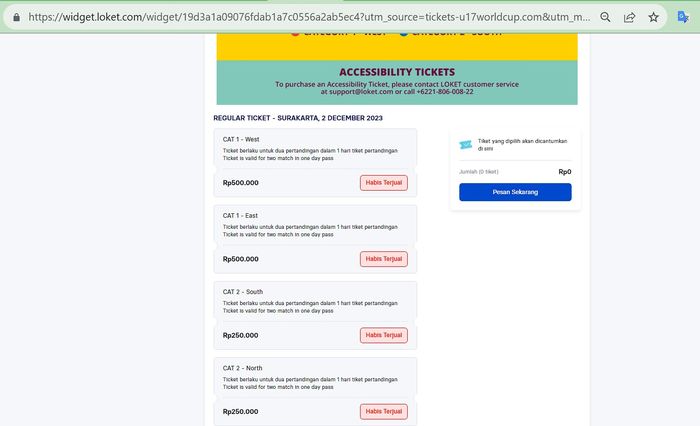
Task: Click Habis Terjual for CAT 1 - East
Action: click(x=384, y=259)
